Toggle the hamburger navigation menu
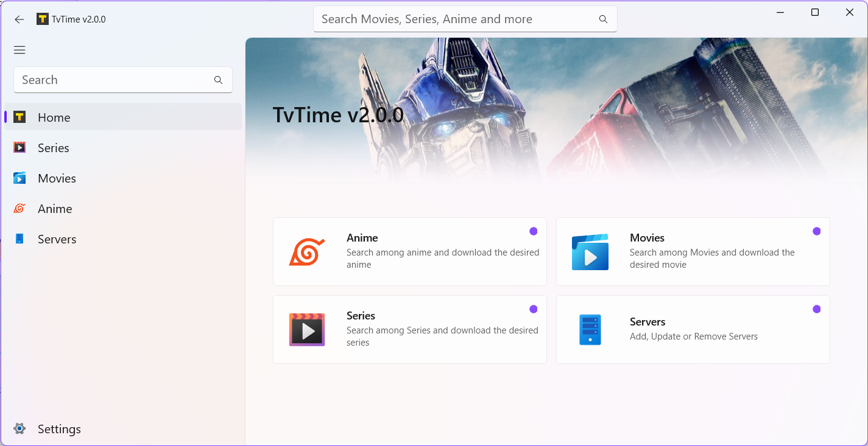 click(x=19, y=50)
